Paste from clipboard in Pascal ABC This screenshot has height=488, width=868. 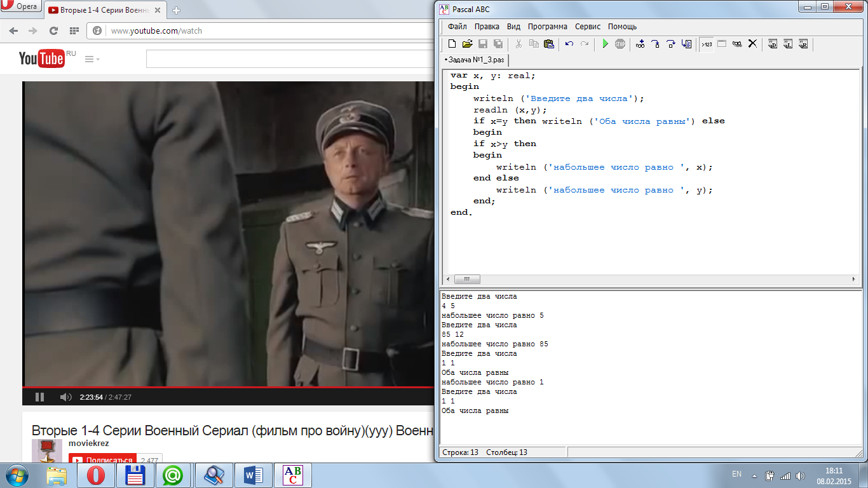tap(549, 44)
